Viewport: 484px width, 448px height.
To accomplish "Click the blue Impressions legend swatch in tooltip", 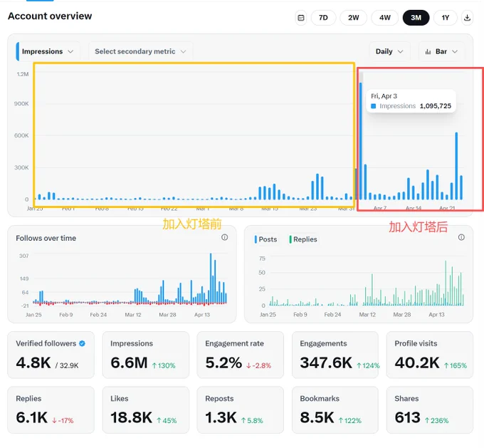I will click(x=373, y=106).
